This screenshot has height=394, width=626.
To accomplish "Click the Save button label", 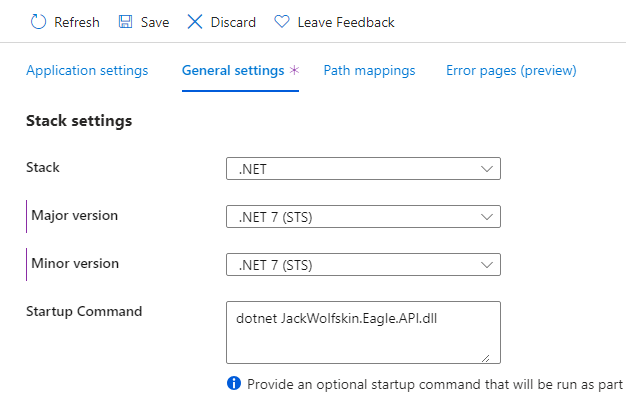I will pos(155,22).
